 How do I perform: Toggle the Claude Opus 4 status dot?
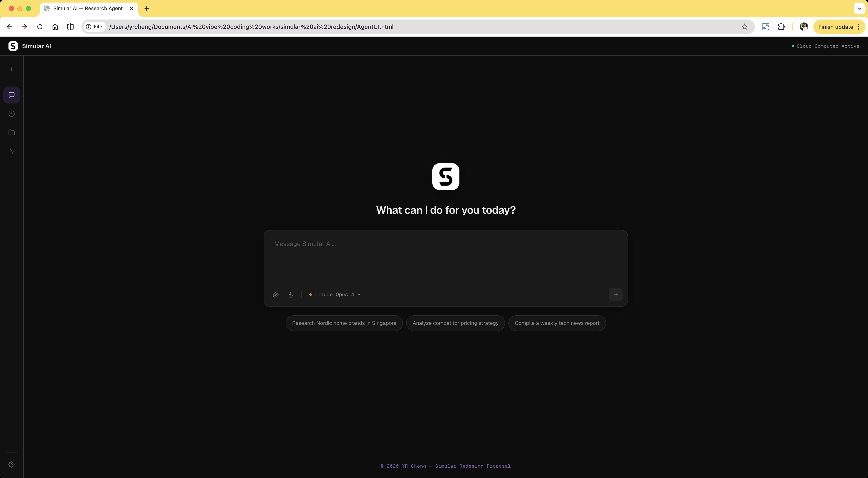point(311,294)
